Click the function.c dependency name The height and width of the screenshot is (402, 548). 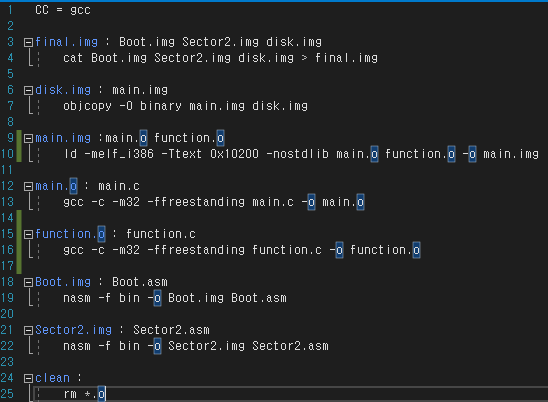pyautogui.click(x=161, y=234)
